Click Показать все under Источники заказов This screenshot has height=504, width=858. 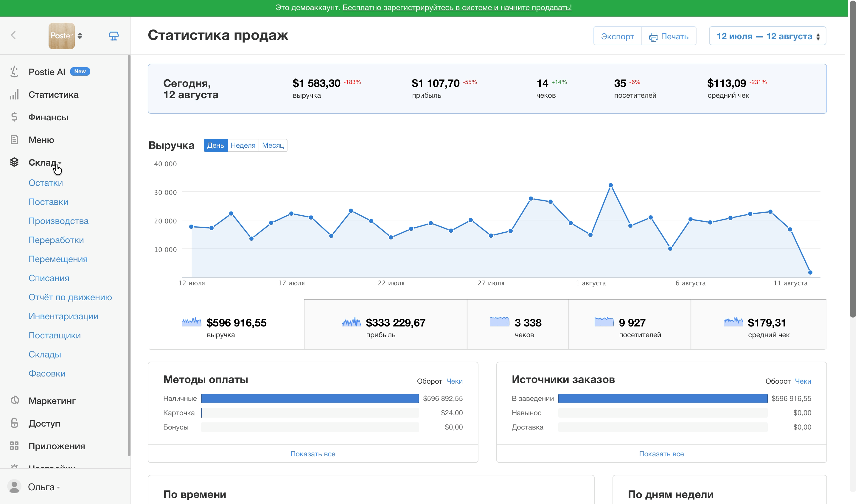[662, 454]
